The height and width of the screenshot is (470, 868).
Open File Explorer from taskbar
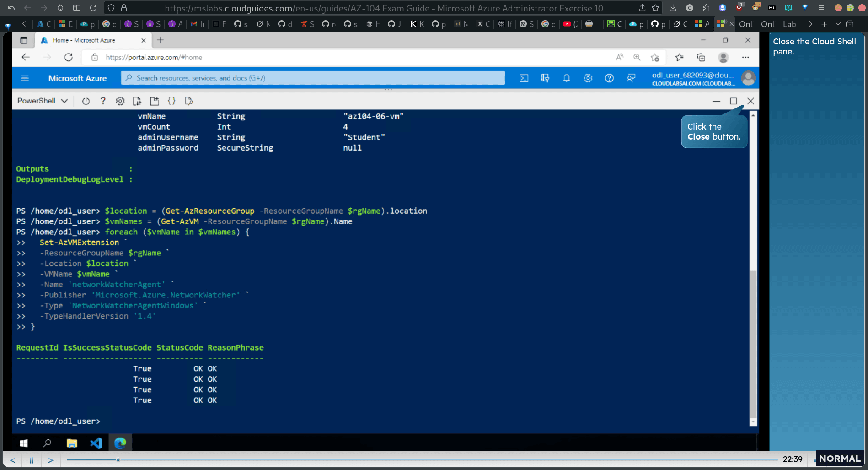[x=72, y=443]
